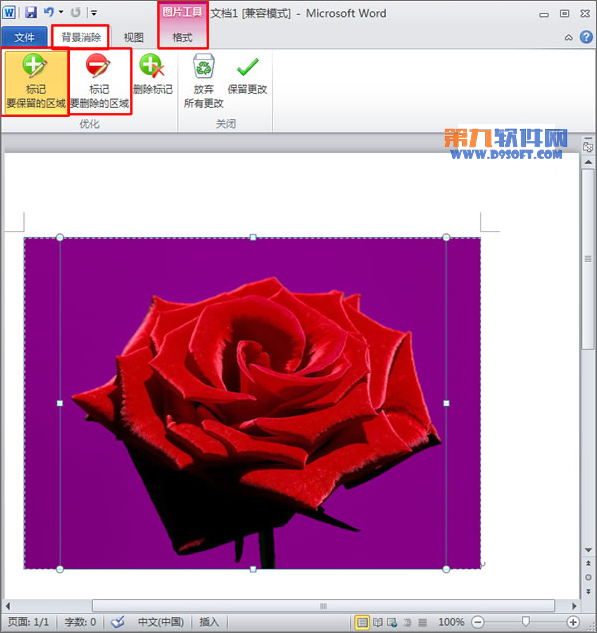Customize the Quick Access Toolbar dropdown
Screen dimensions: 597x633
(94, 13)
